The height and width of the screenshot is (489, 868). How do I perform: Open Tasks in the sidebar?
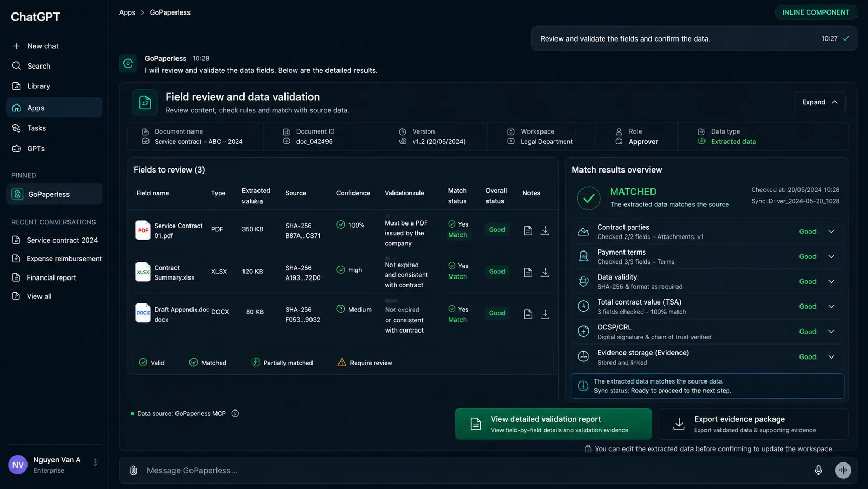tap(55, 128)
